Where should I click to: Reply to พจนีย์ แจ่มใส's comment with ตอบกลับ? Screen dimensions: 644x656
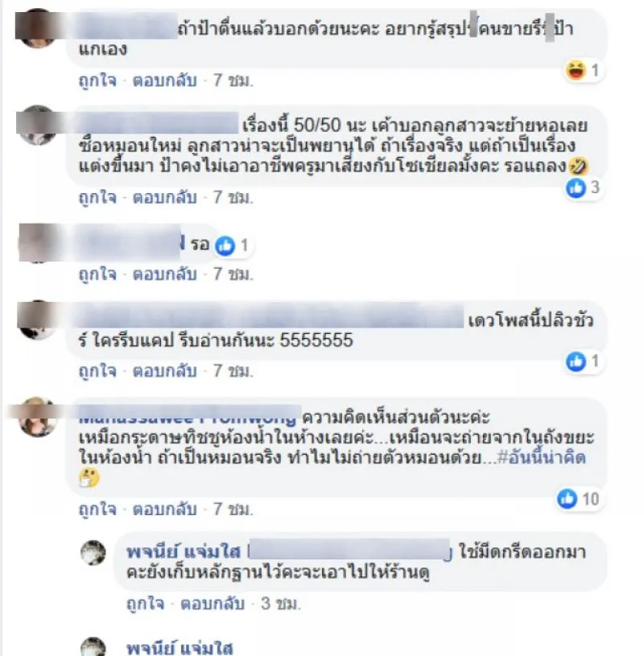pos(213,604)
